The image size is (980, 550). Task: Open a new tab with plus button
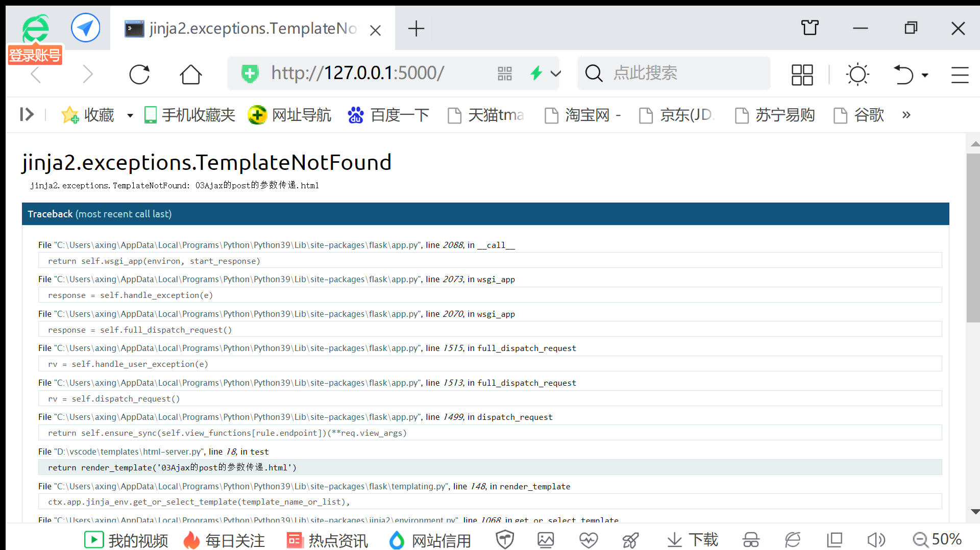416,29
